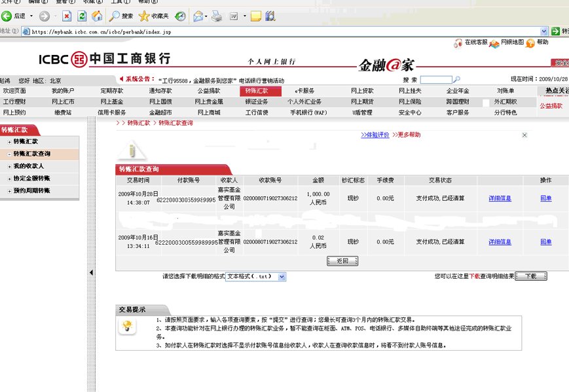
Task: Open 详细信息 for the first transaction
Action: coord(500,198)
